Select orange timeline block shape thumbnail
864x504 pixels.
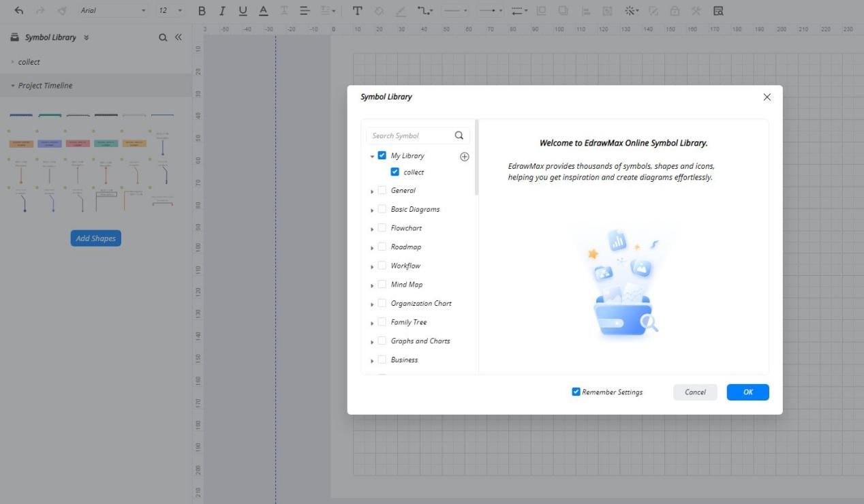tap(21, 144)
